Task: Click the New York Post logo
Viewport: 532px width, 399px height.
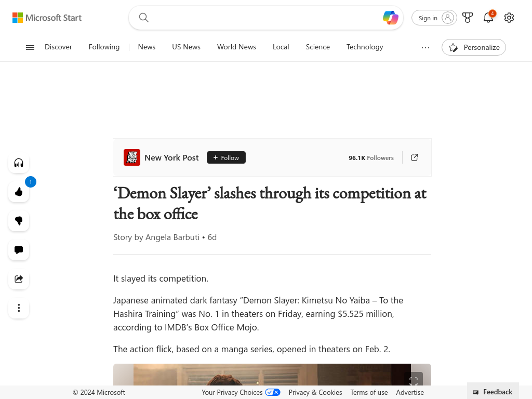Action: pyautogui.click(x=132, y=157)
